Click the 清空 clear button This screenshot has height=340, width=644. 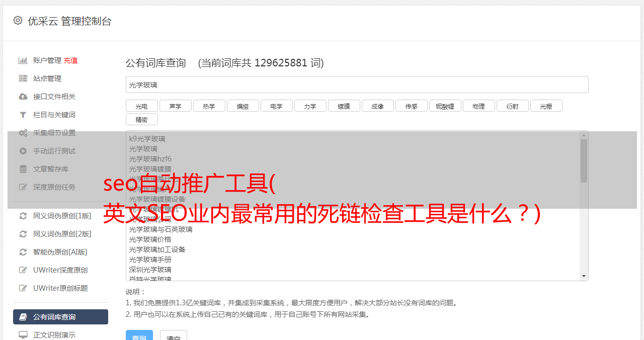[x=173, y=336]
